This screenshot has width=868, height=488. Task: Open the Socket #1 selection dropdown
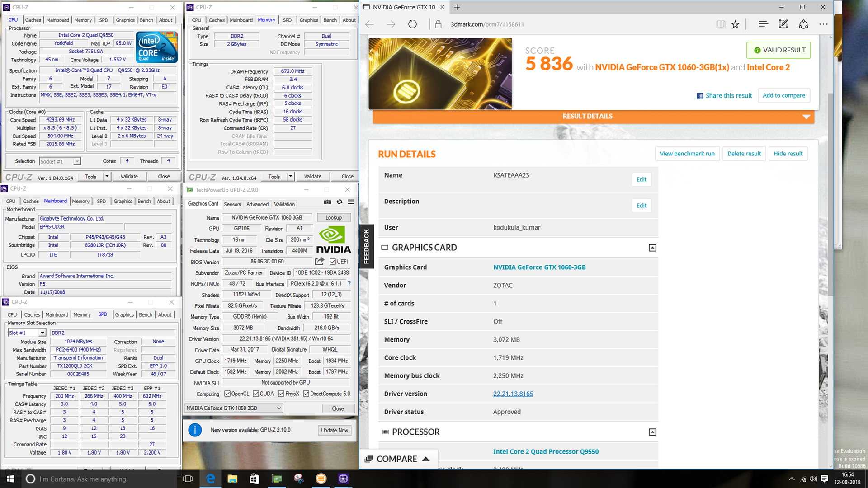pyautogui.click(x=60, y=161)
